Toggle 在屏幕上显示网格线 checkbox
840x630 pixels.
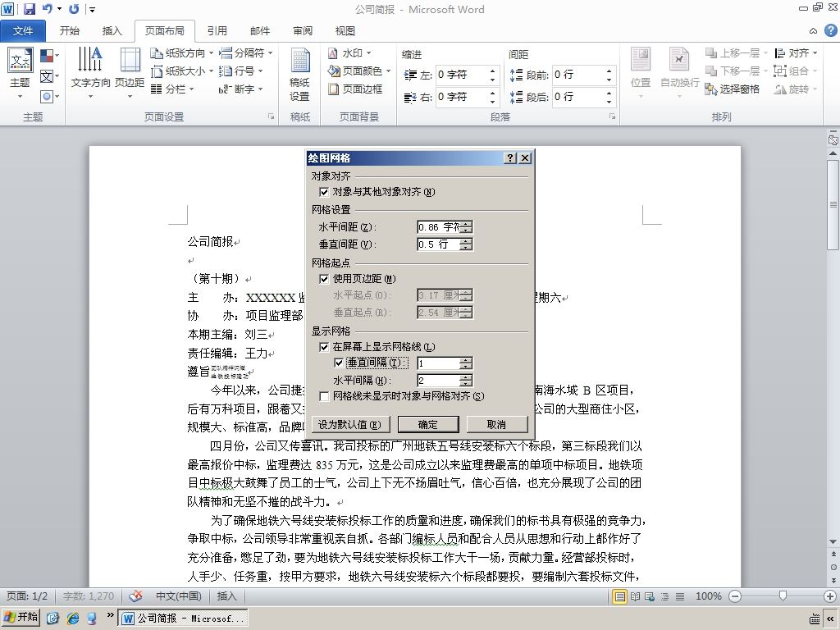point(324,347)
